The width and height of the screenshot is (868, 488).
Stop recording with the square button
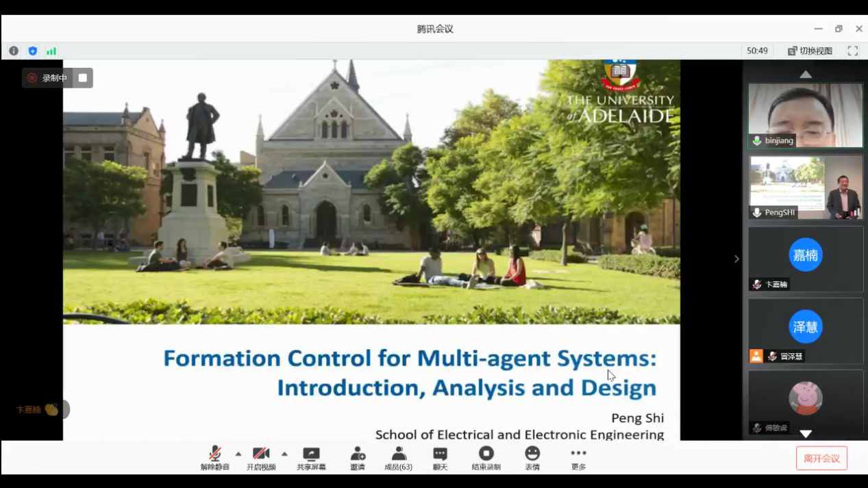(x=83, y=78)
